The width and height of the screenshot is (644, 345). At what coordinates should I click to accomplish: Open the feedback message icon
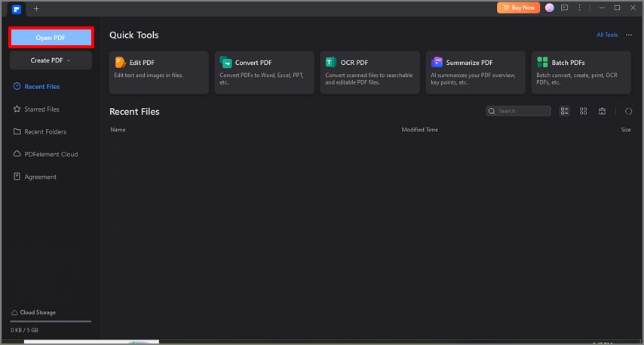pos(565,8)
